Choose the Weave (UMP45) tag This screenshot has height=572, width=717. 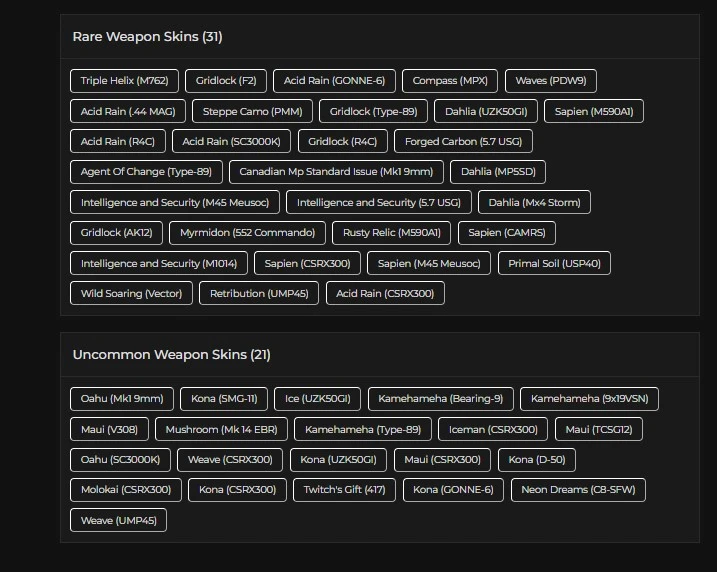tap(118, 520)
